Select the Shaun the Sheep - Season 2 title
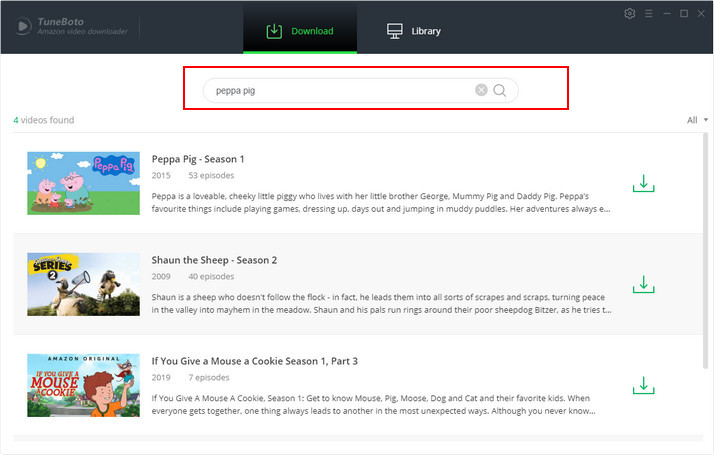The height and width of the screenshot is (455, 714). click(214, 260)
